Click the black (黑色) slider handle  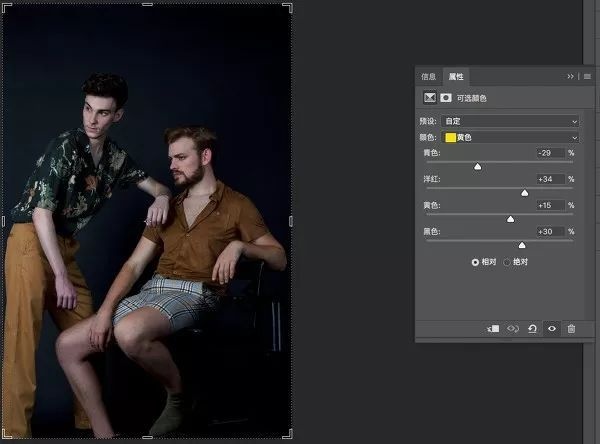pyautogui.click(x=521, y=244)
